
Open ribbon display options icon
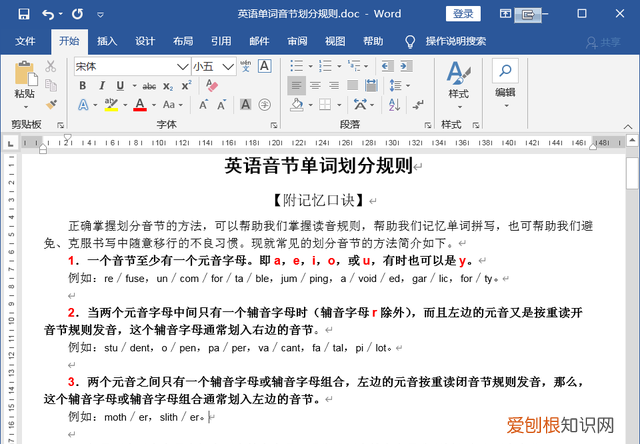point(505,14)
